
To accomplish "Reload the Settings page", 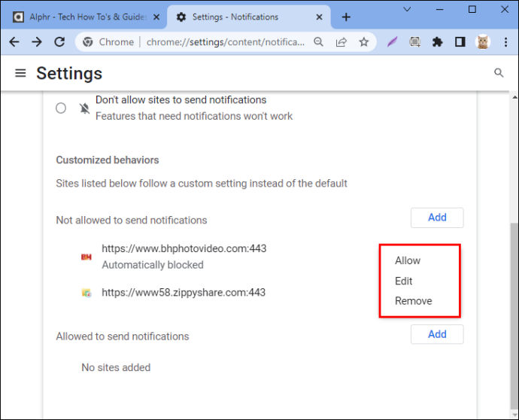I will (59, 42).
